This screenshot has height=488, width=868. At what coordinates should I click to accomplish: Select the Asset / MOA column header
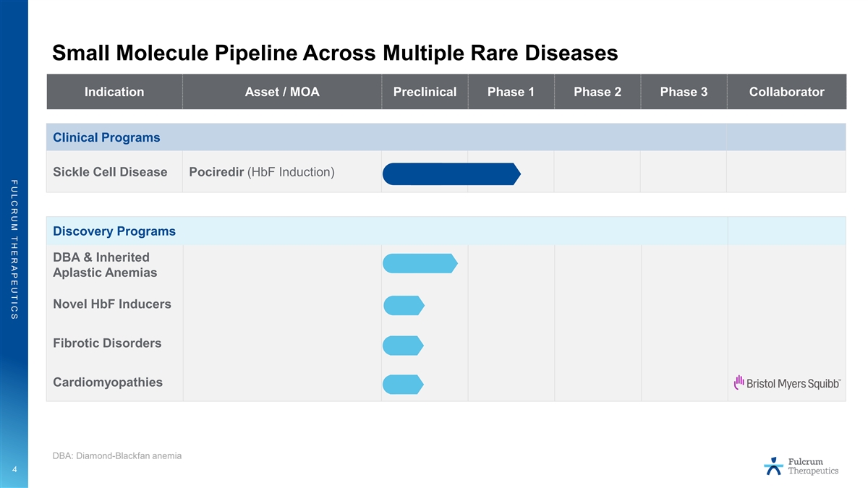[x=282, y=92]
